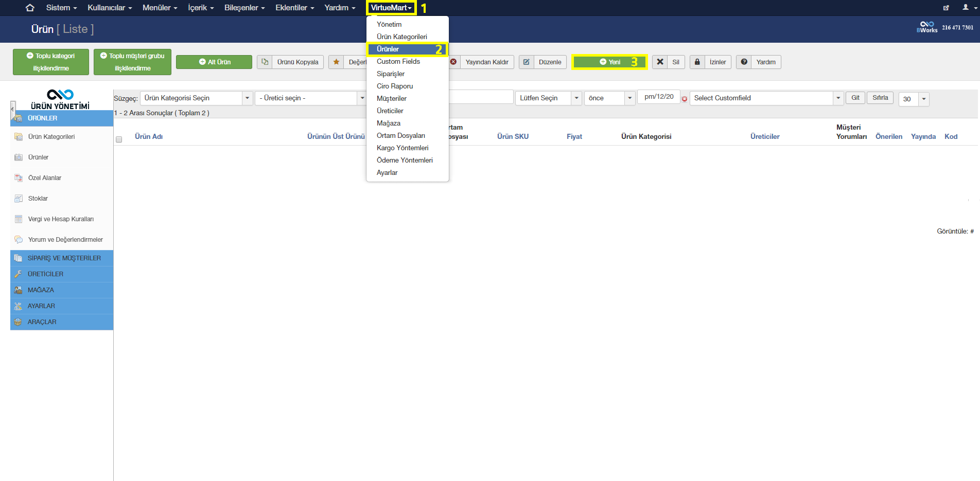Click the Alt Ürün button
This screenshot has height=481, width=980.
pyautogui.click(x=214, y=62)
